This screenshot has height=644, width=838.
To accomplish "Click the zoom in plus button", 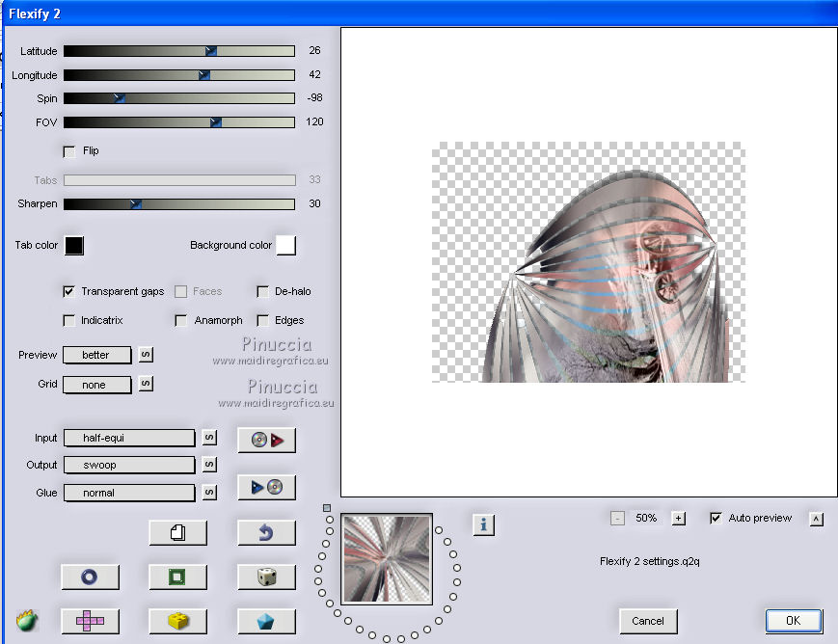I will pyautogui.click(x=679, y=519).
